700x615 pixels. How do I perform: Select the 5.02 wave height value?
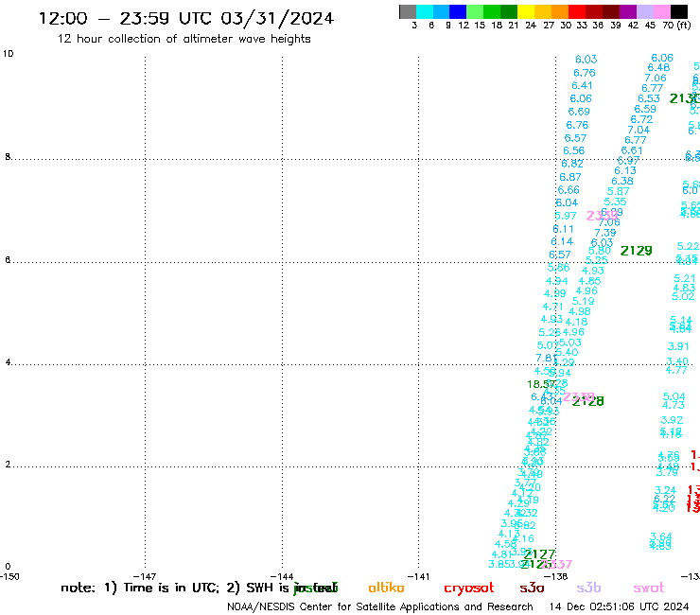pos(683,296)
